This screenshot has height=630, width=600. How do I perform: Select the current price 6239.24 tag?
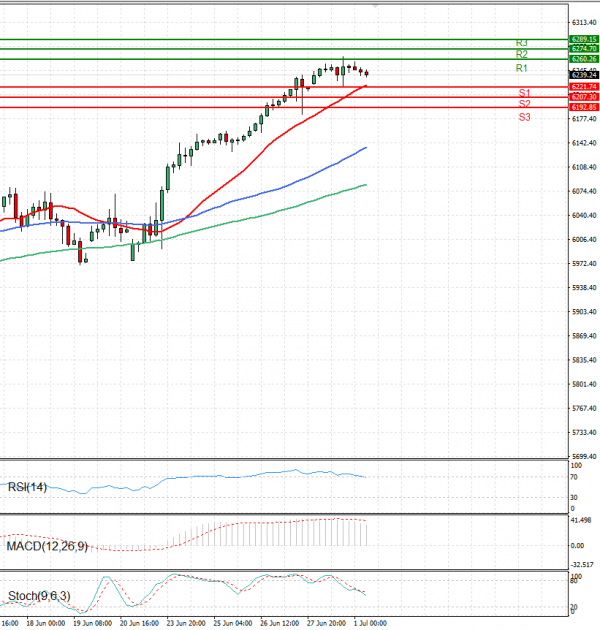tap(584, 75)
